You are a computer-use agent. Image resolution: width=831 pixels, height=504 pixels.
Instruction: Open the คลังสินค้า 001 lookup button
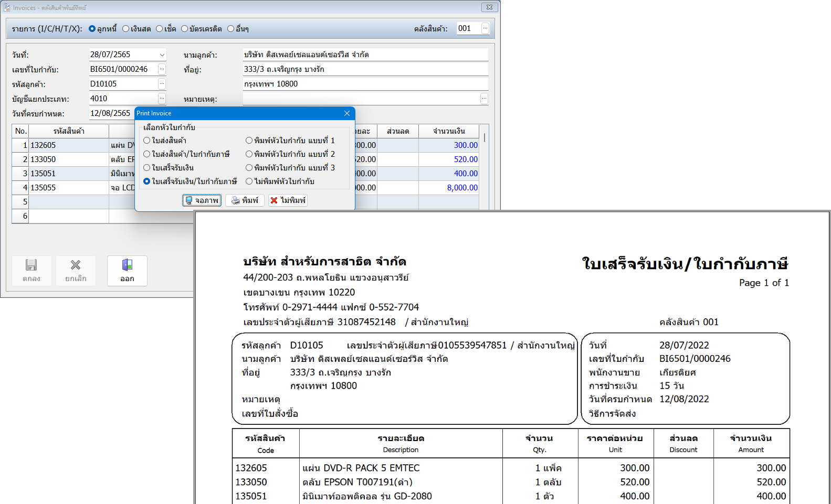(x=485, y=28)
